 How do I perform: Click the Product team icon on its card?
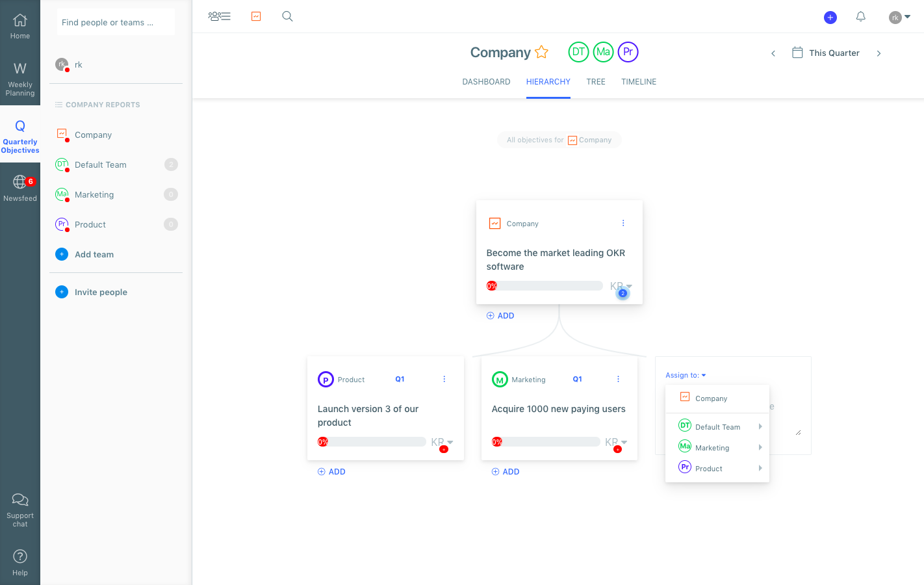(x=326, y=379)
